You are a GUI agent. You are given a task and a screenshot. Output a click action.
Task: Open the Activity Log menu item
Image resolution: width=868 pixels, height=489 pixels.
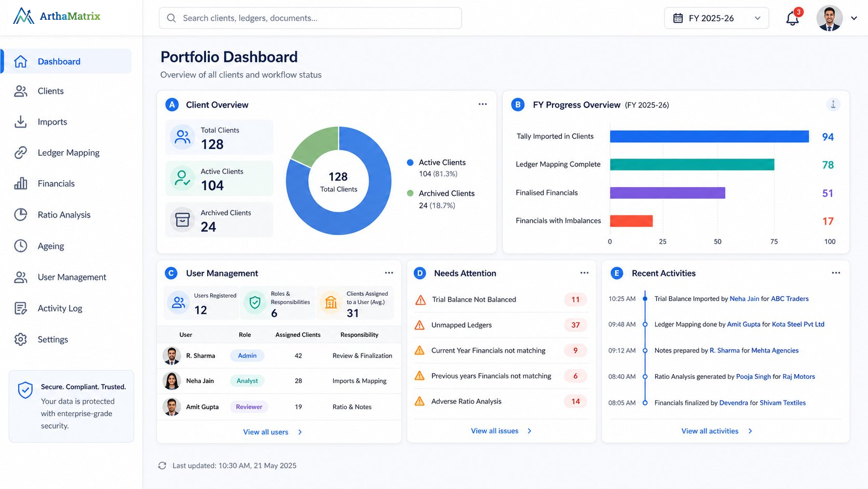66,308
